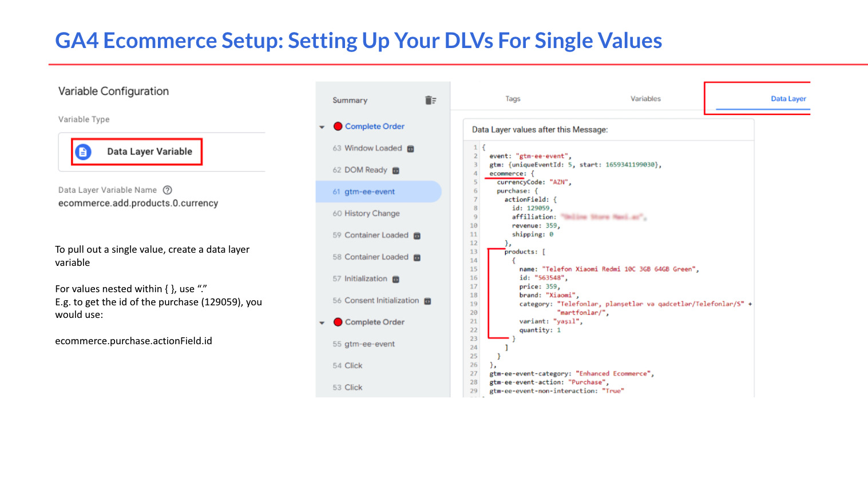Open the Data Layer tab
The height and width of the screenshot is (486, 868).
pos(788,99)
